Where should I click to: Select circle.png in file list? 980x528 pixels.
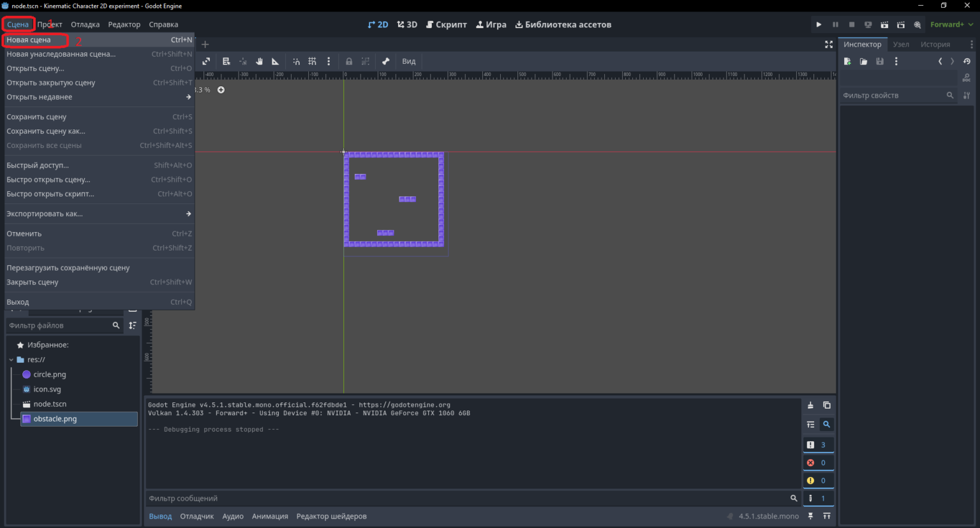(50, 374)
